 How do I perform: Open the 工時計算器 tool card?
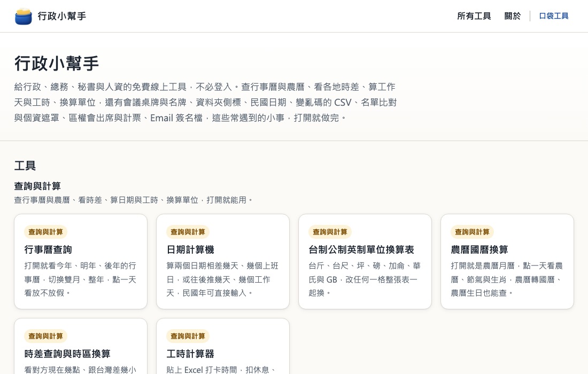point(223,346)
